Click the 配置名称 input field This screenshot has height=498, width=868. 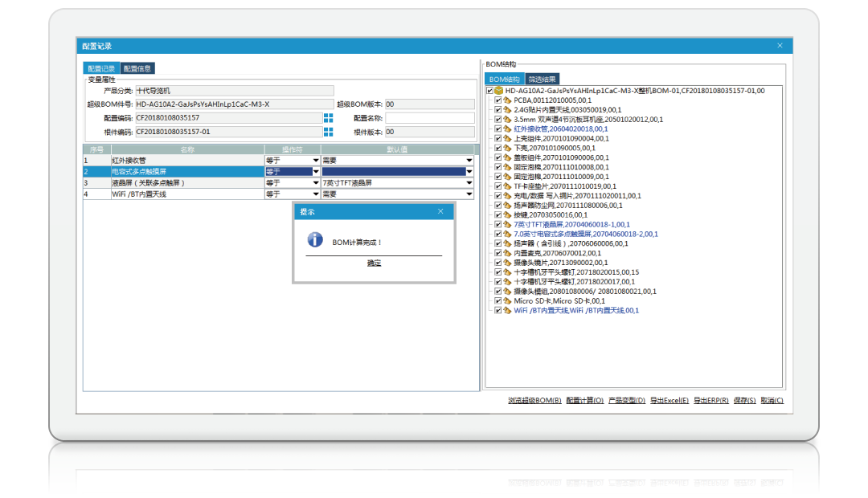tap(429, 118)
